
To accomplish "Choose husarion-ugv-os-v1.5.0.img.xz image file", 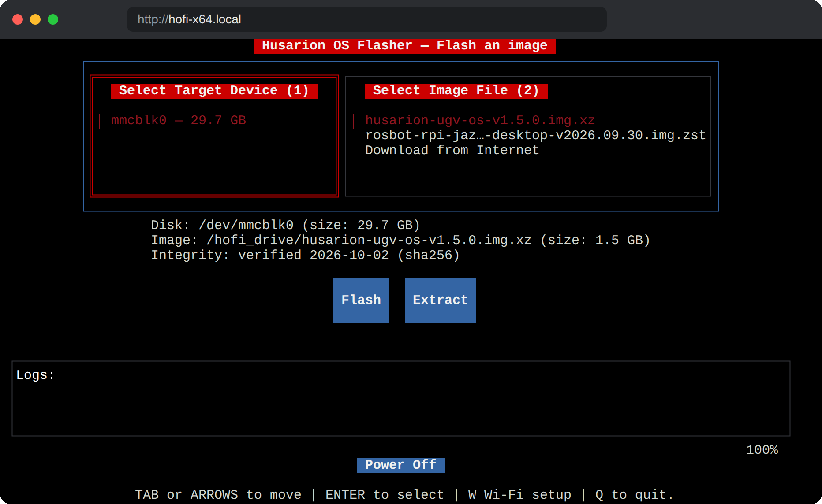I will pos(480,120).
